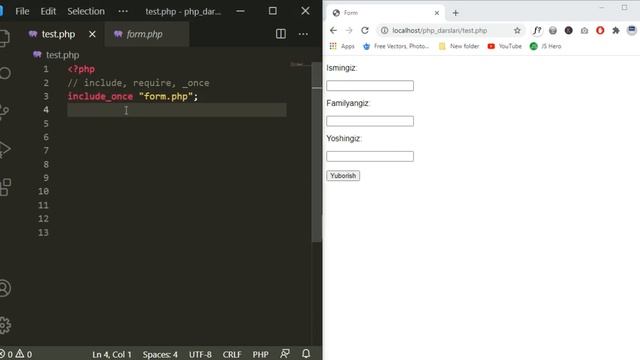Click the camera extension icon in Chrome

[584, 31]
